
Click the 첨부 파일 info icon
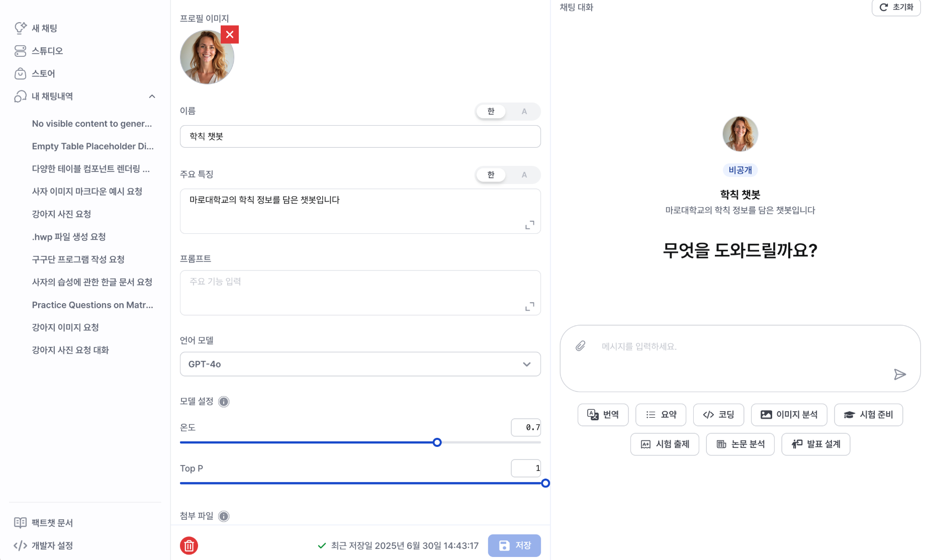pos(224,516)
